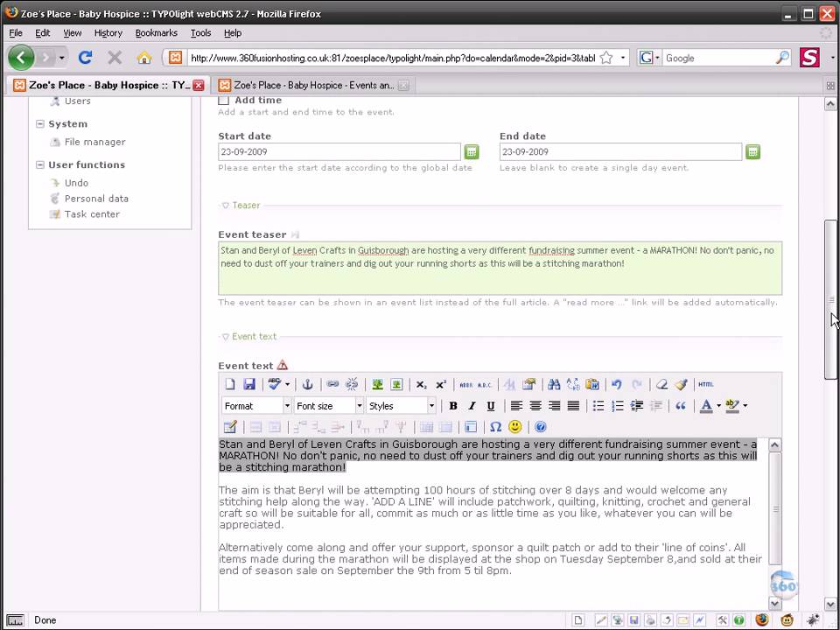Open the History menu

(108, 32)
